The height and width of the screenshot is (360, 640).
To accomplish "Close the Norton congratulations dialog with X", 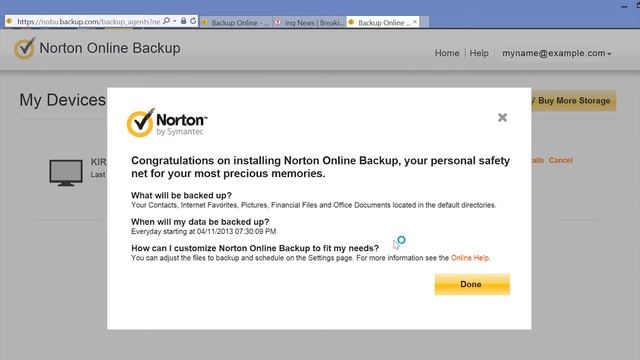I will [x=502, y=118].
